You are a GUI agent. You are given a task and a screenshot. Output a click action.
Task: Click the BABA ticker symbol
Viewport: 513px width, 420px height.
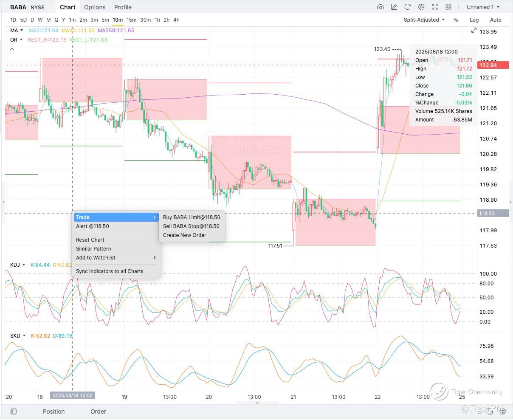[18, 7]
